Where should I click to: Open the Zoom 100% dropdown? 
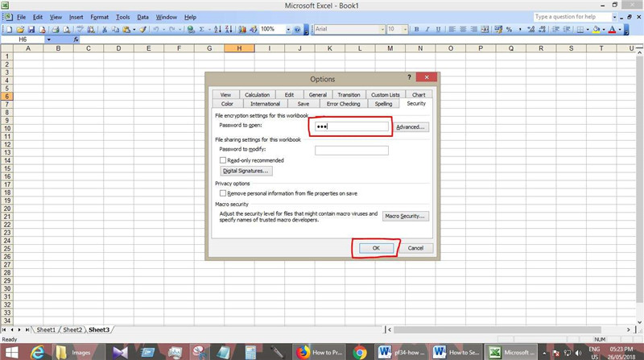tap(288, 29)
